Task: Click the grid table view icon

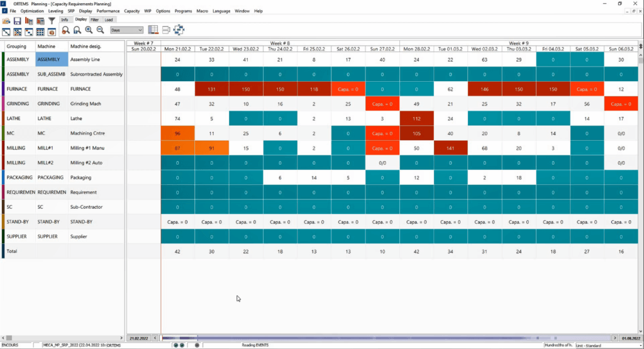Action: pyautogui.click(x=40, y=31)
